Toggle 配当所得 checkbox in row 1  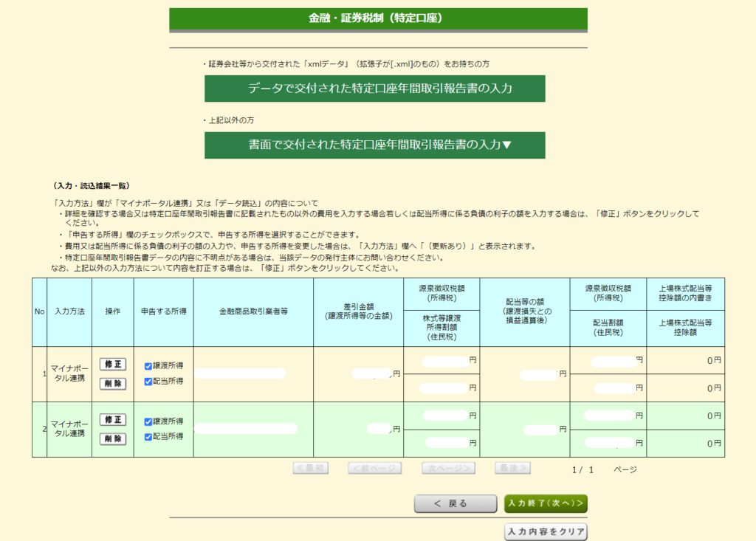click(148, 382)
